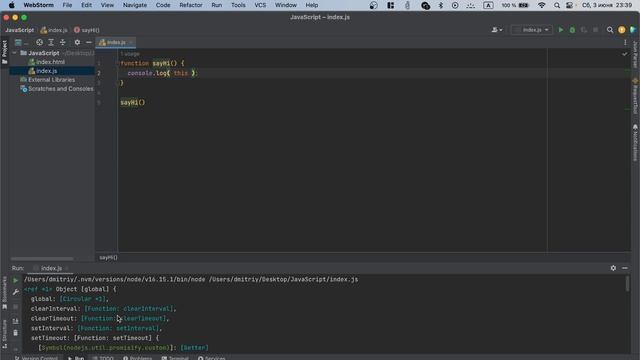The height and width of the screenshot is (360, 640).
Task: Click the Select Opened File target icon
Action: click(x=39, y=42)
